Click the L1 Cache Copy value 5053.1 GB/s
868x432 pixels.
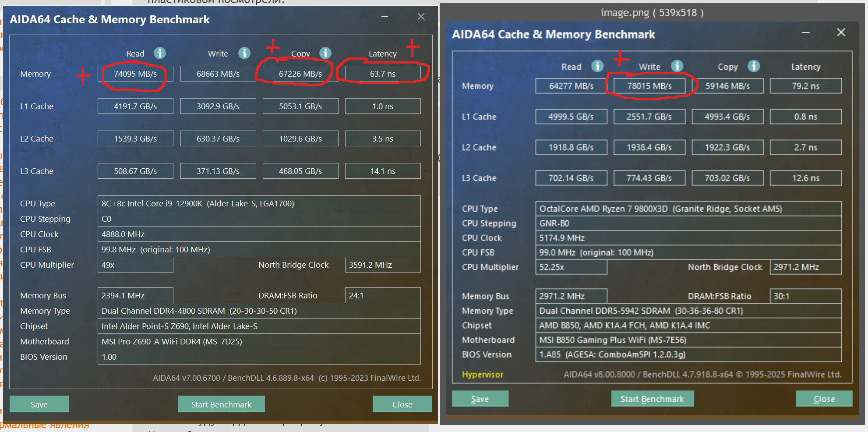pos(300,106)
